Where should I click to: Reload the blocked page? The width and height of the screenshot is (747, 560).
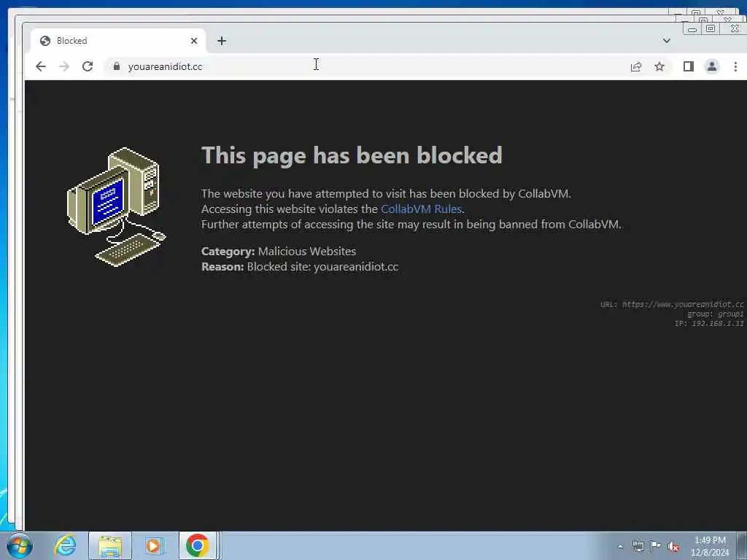(88, 66)
